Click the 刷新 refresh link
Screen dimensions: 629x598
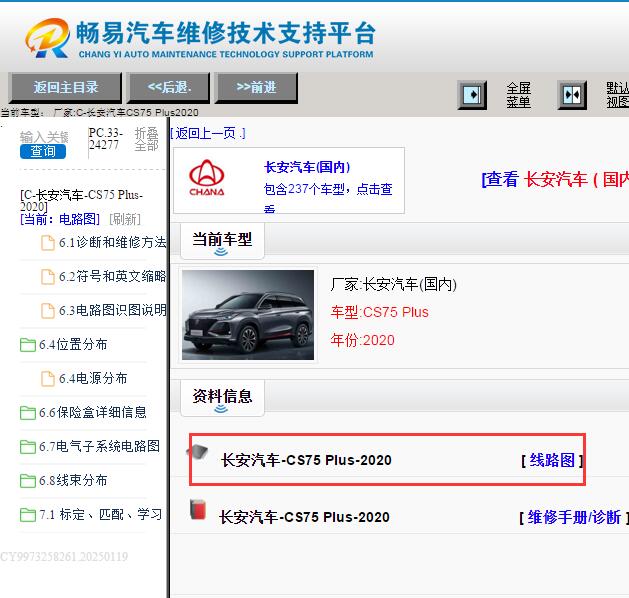click(125, 219)
